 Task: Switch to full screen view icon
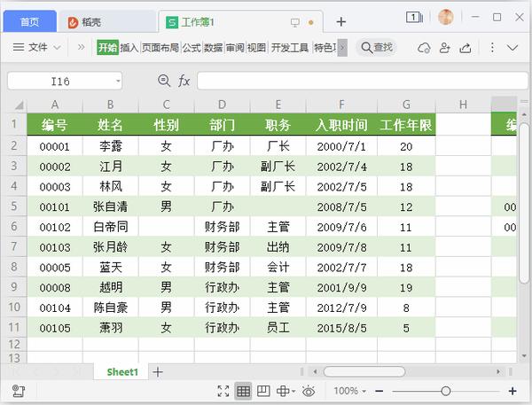[x=223, y=391]
